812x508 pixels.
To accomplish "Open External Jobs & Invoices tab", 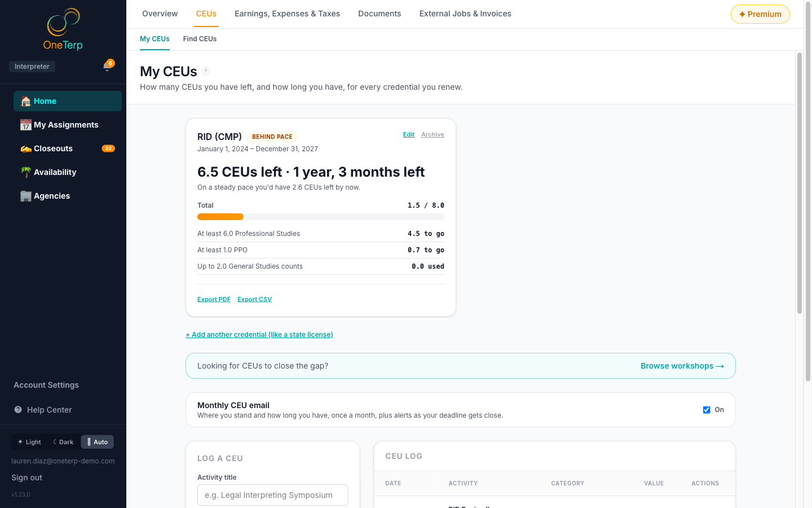I will [x=465, y=14].
